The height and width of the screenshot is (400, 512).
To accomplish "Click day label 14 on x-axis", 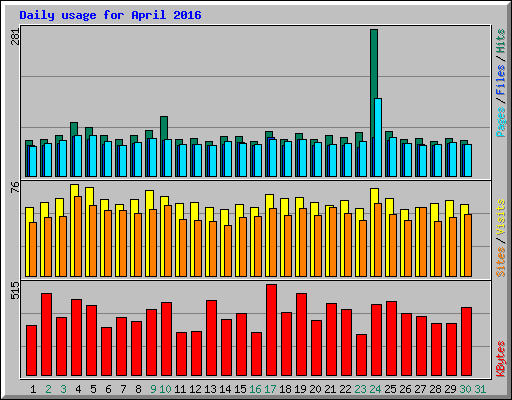I will [225, 389].
